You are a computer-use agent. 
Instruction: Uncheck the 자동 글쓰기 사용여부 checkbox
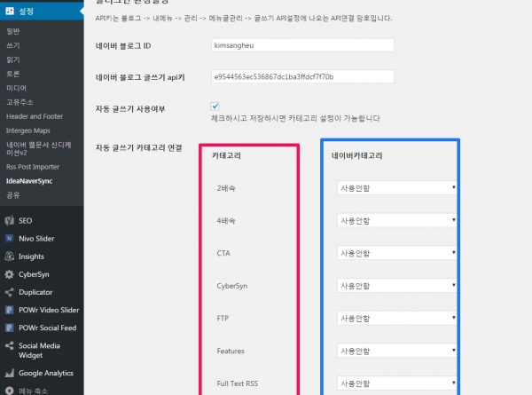tap(215, 107)
